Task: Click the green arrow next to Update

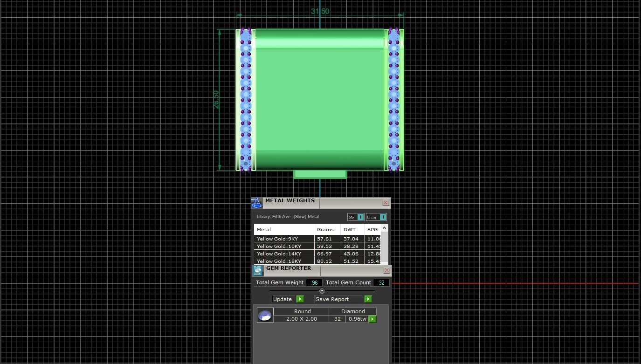Action: 300,299
